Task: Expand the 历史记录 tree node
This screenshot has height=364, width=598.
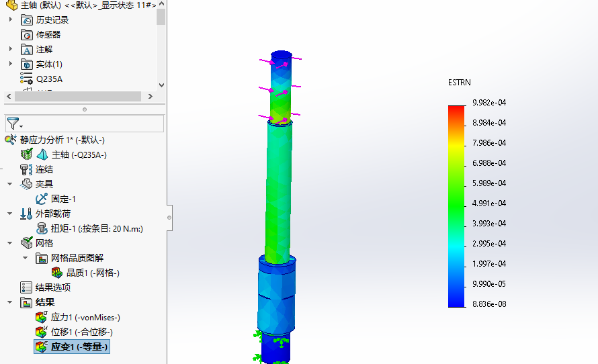Action: coord(11,19)
